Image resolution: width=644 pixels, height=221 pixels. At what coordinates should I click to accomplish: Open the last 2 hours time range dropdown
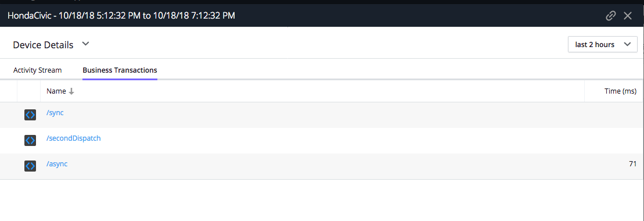603,44
